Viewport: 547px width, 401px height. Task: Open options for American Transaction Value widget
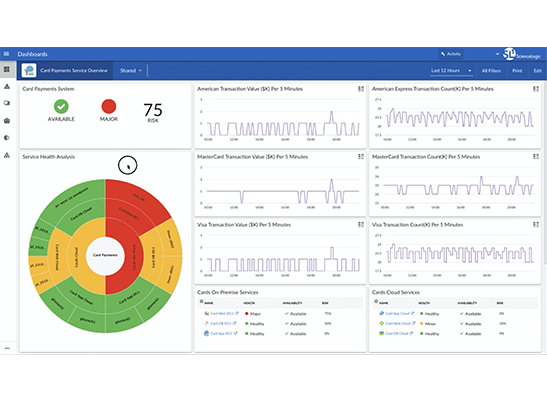pos(361,89)
